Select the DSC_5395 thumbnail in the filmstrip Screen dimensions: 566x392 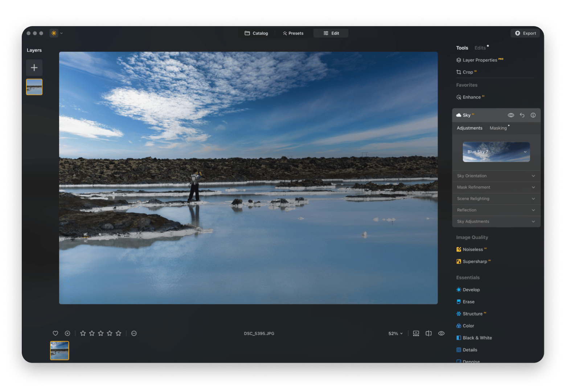point(59,350)
